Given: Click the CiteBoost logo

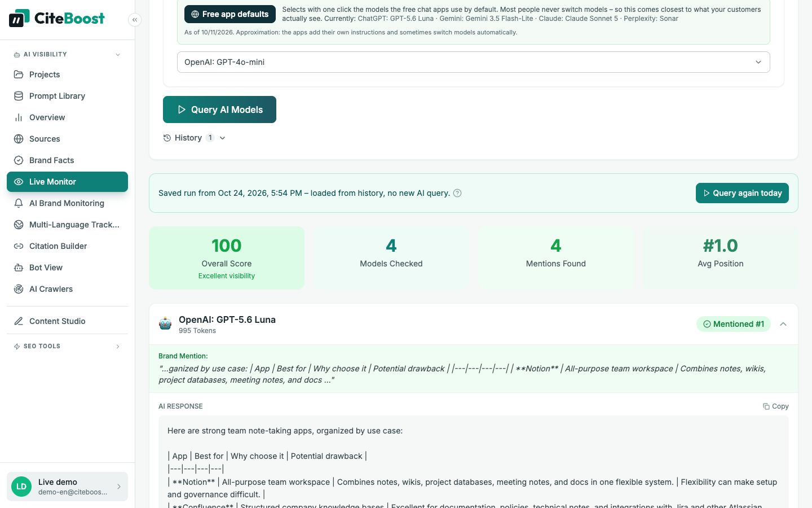Looking at the screenshot, I should pos(57,18).
